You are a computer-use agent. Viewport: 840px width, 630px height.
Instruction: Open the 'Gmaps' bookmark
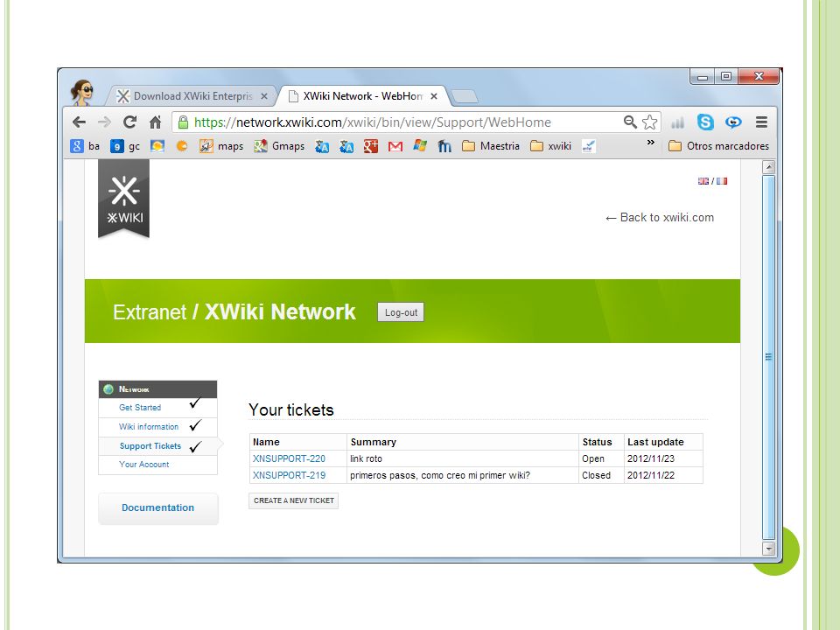tap(279, 146)
